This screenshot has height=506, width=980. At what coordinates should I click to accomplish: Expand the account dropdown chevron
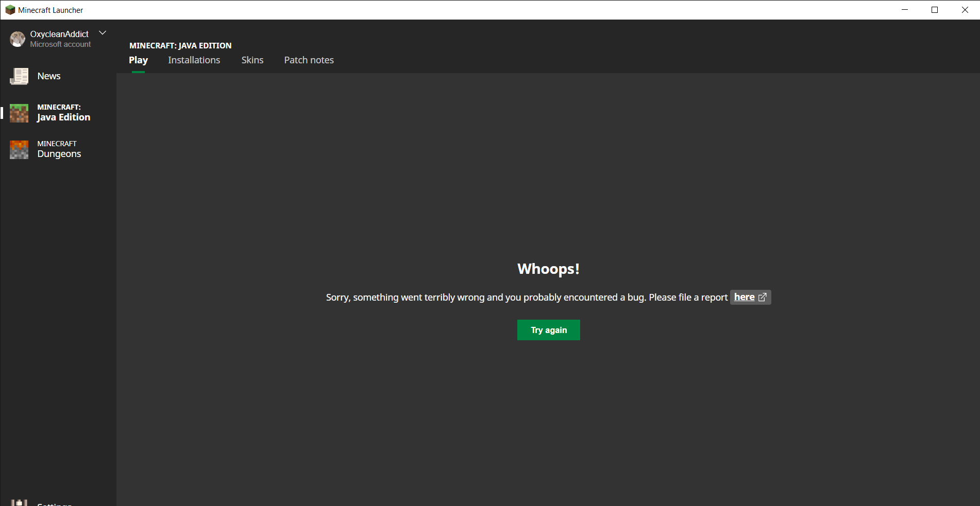click(x=103, y=33)
